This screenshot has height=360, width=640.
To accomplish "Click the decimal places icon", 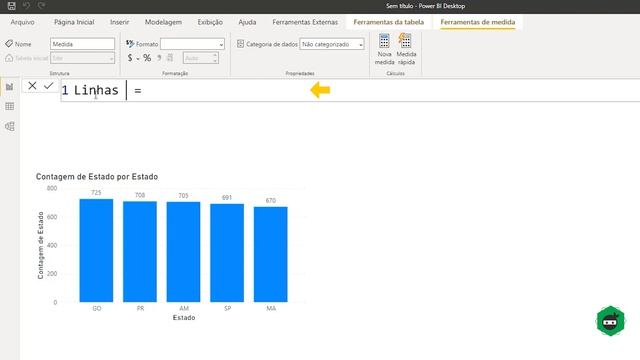I will point(170,58).
